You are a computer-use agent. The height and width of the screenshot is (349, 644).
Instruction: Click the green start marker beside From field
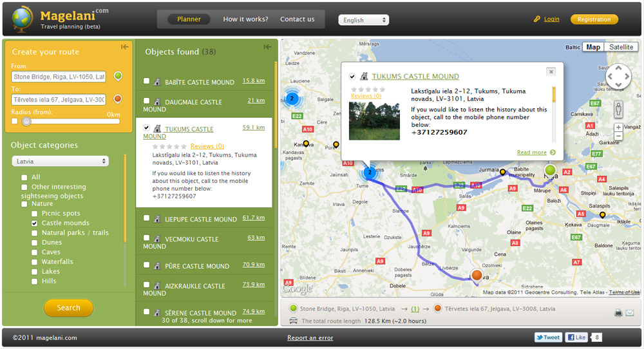118,76
